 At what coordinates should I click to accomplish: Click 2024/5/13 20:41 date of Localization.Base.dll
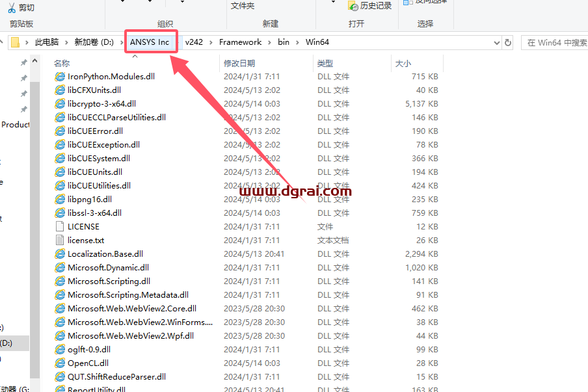coord(254,254)
